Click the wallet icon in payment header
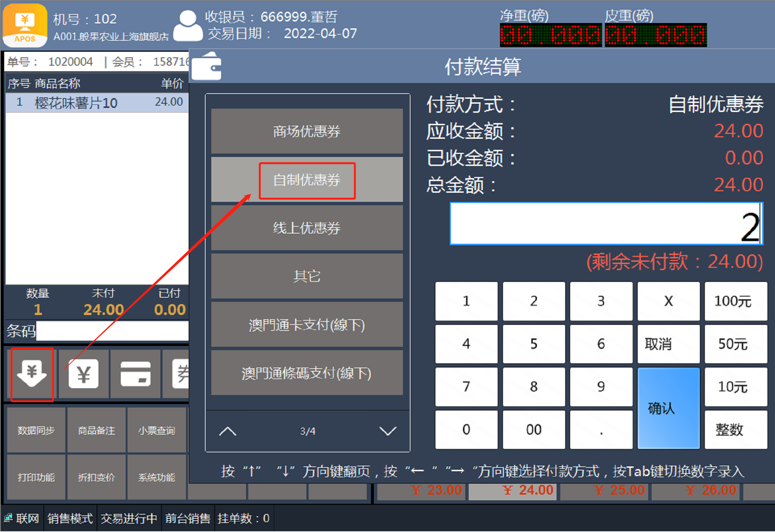The image size is (775, 532). (206, 67)
